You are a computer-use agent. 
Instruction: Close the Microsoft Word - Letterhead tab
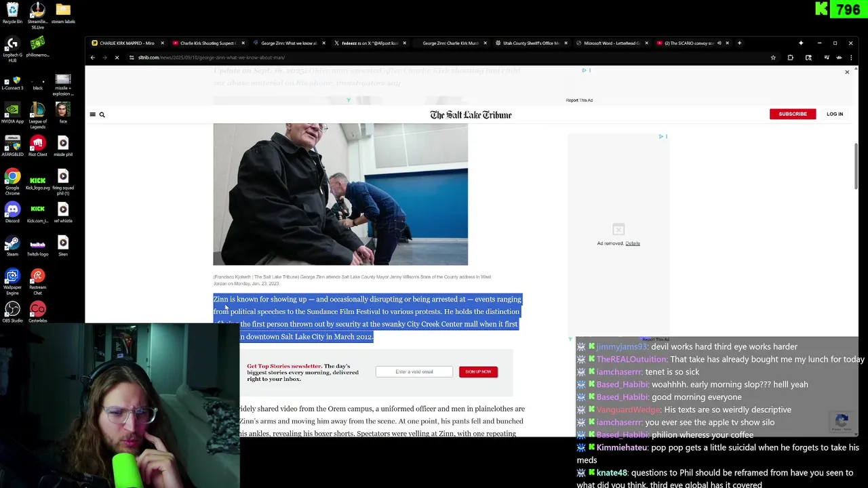pos(647,43)
